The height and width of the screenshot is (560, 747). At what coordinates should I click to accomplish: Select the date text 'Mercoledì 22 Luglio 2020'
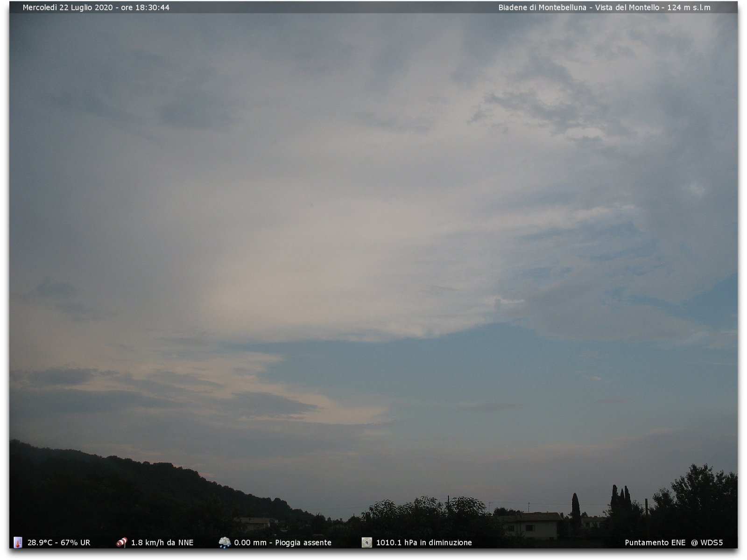tap(68, 7)
